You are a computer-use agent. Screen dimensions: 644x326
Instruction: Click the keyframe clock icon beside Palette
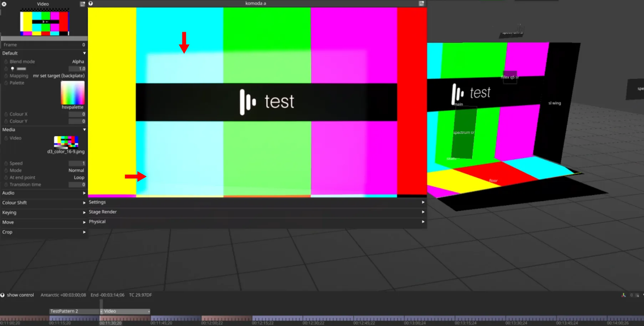coord(6,83)
